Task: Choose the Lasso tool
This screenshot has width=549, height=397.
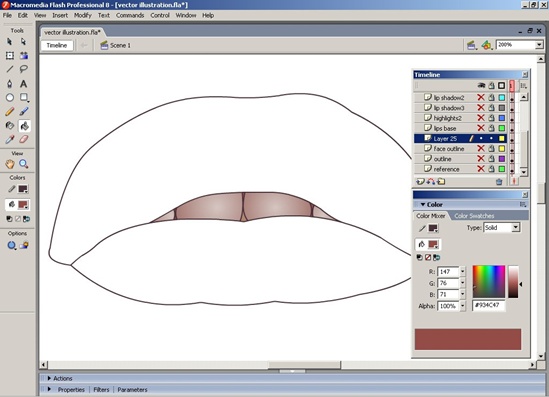Action: click(23, 69)
